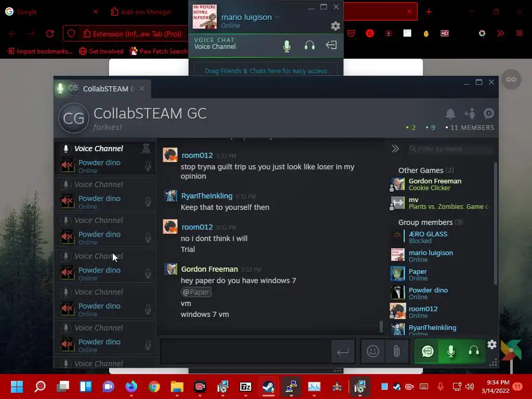Toggle headphones audio in voice chat header
Viewport: 532px width, 399px height.
tap(310, 46)
